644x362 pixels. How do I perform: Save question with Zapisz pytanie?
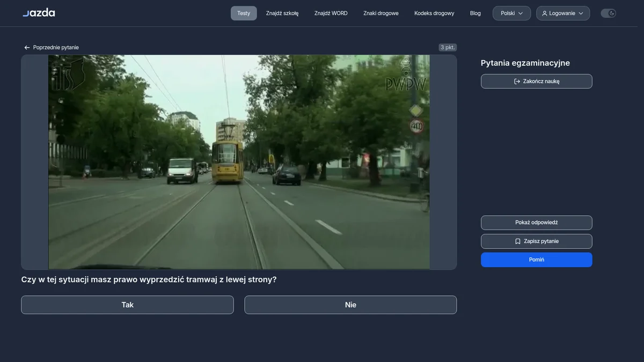click(x=537, y=241)
